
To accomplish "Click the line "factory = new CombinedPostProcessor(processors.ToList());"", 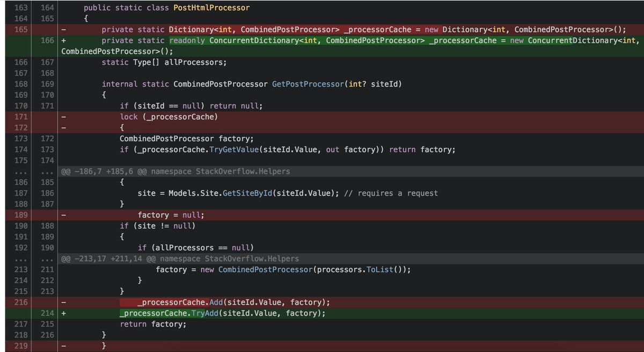I will [283, 269].
